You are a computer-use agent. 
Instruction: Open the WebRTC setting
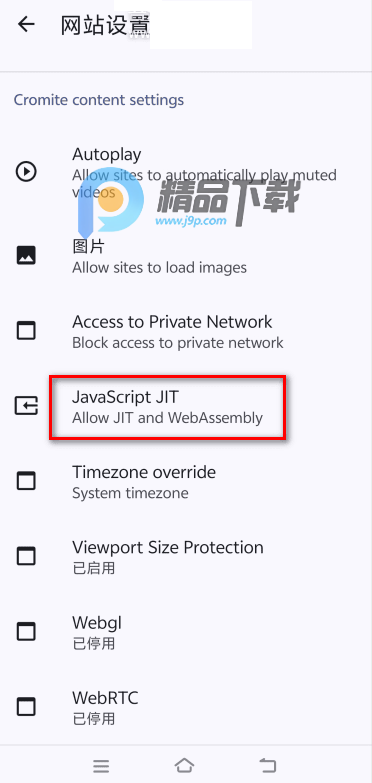tap(186, 707)
